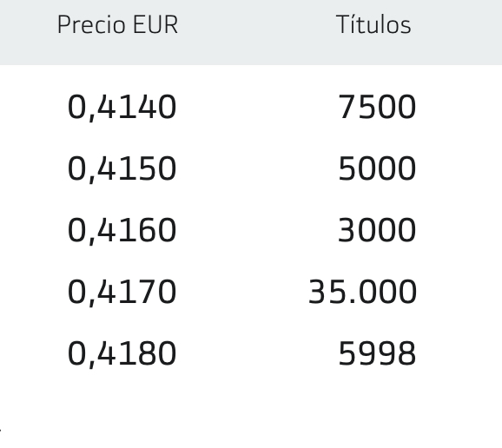
Task: Select the 0,4140 price cell
Action: point(122,107)
